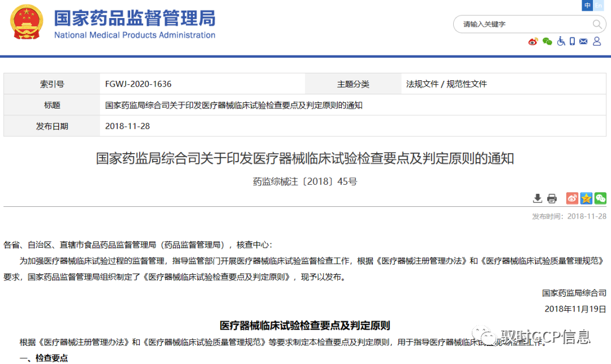Open the mobile version phone icon
This screenshot has width=611, height=364.
tap(573, 41)
